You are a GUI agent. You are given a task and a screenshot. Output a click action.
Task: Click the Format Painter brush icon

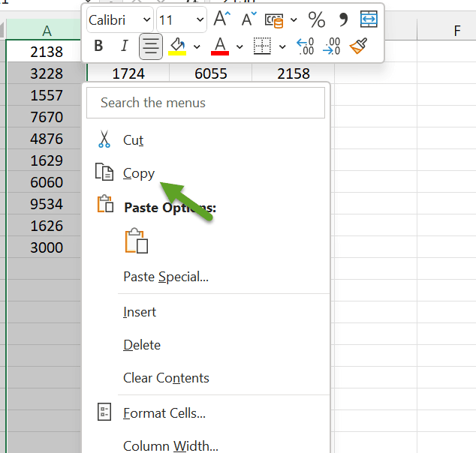[x=358, y=46]
